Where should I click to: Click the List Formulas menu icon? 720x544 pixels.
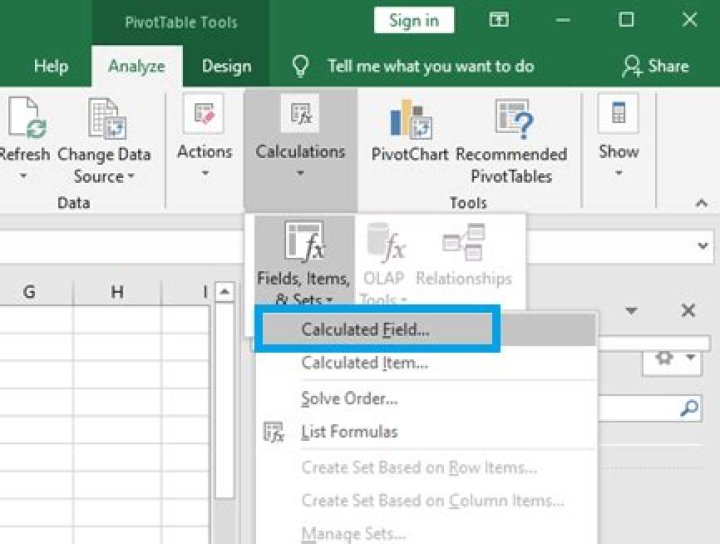[274, 432]
